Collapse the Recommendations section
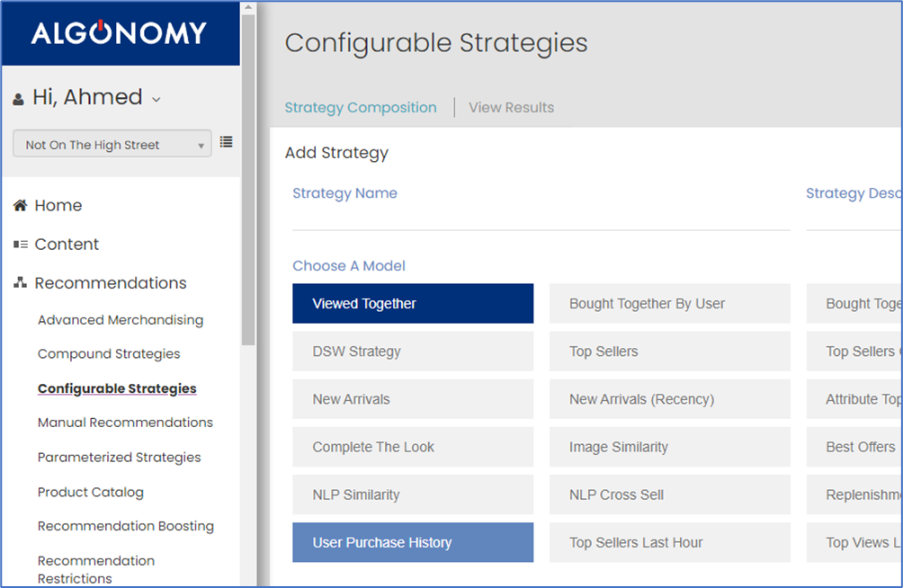 (110, 283)
